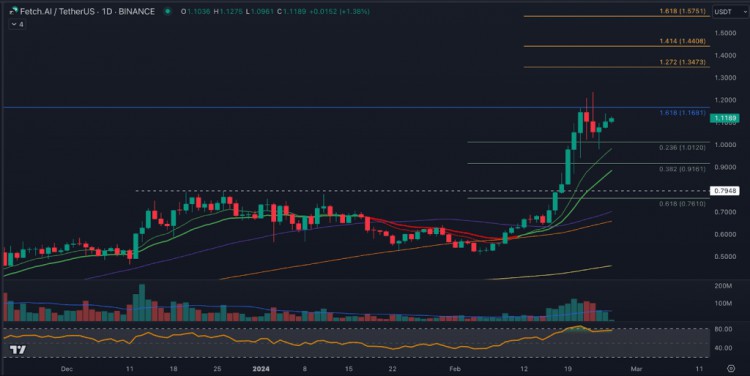Screen dimensions: 750x376
Task: Click the Feb date label on time axis
Action: pyautogui.click(x=455, y=369)
